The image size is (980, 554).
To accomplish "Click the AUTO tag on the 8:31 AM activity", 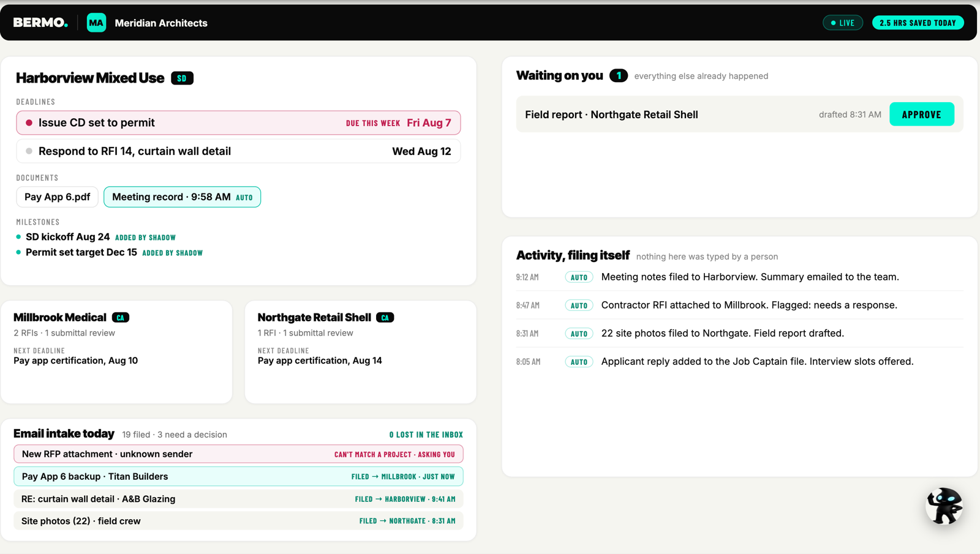I will [x=579, y=334].
